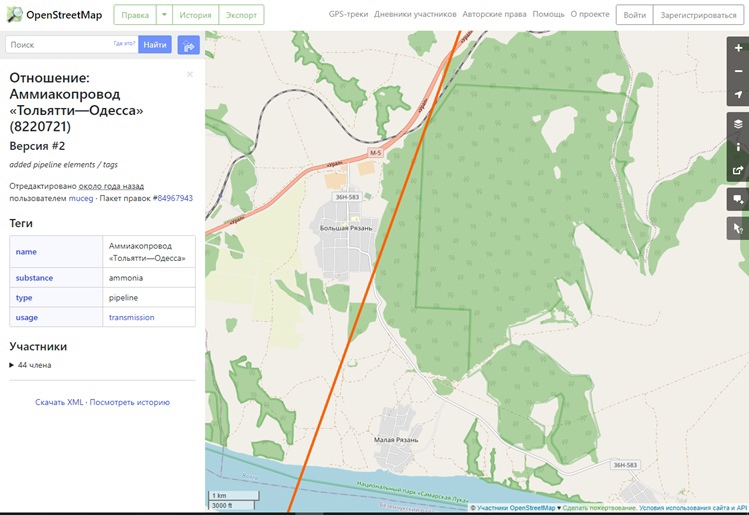This screenshot has width=749, height=515.
Task: Click the 'Сделать пожертвование' link
Action: click(600, 508)
